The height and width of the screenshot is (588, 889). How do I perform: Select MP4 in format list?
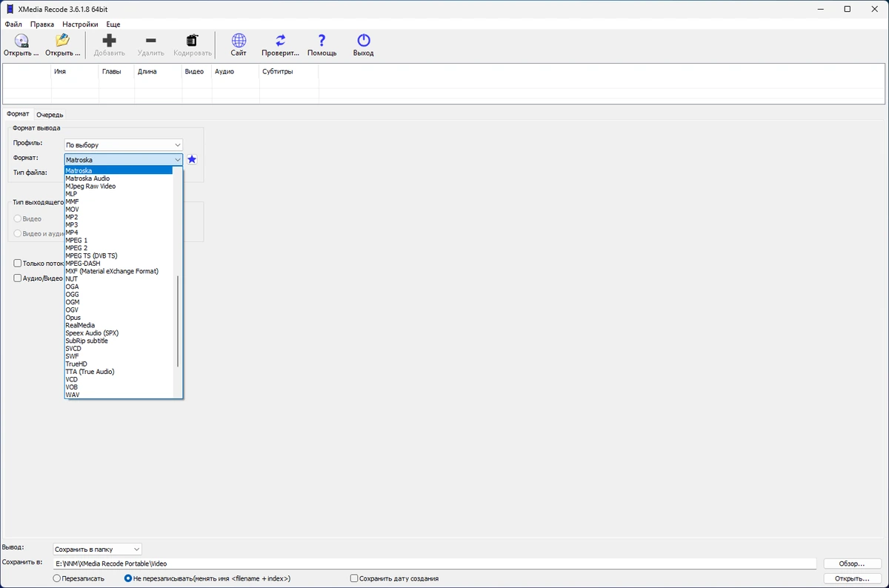[x=119, y=233]
